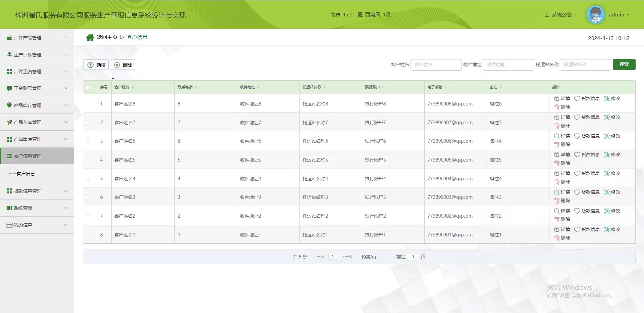Click the admin user avatar
Screen dimensions: 644x313
(595, 15)
